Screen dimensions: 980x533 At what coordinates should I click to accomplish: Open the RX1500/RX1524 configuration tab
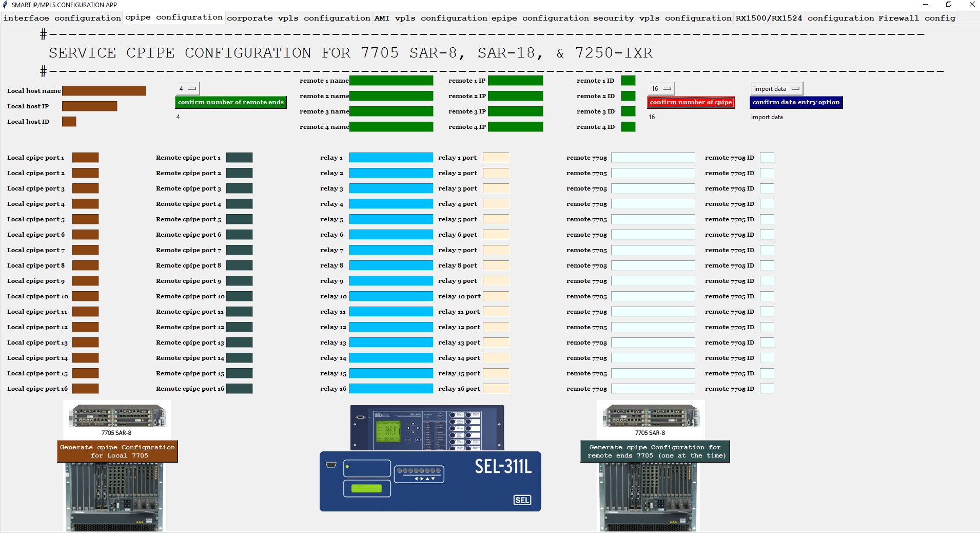coord(805,18)
